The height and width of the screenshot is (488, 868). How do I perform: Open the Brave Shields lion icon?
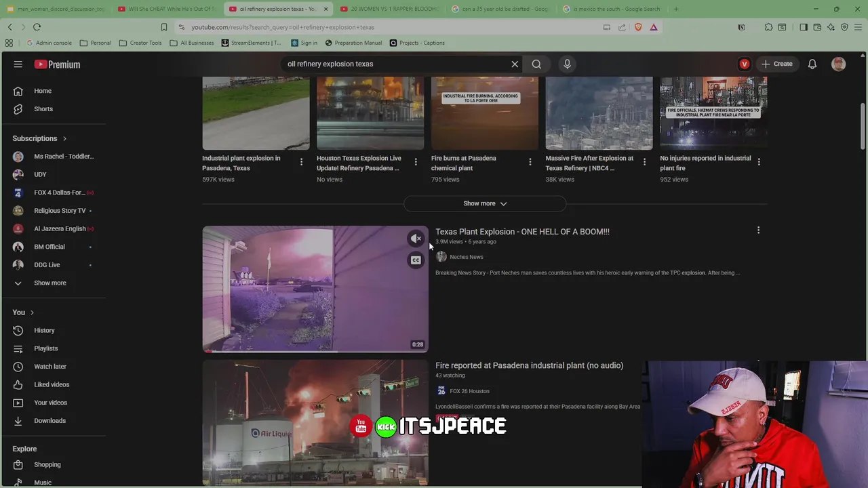pyautogui.click(x=638, y=27)
